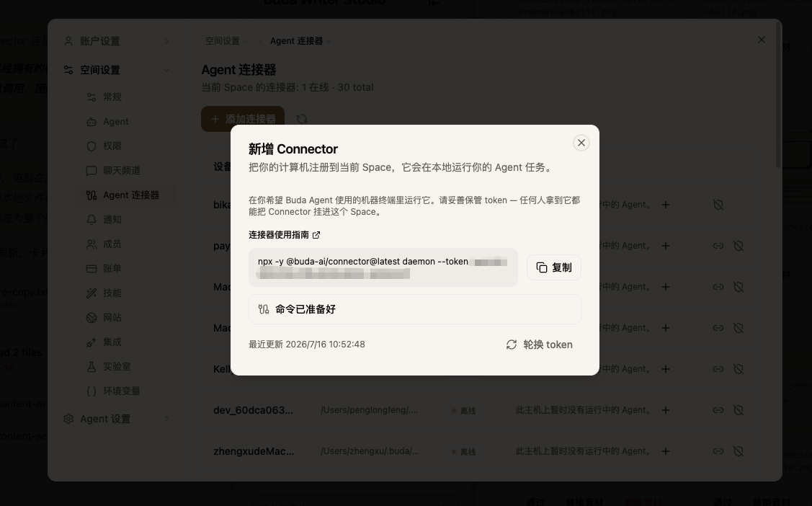Image resolution: width=812 pixels, height=506 pixels.
Task: Click the plus icon in Kell row
Action: (x=666, y=369)
